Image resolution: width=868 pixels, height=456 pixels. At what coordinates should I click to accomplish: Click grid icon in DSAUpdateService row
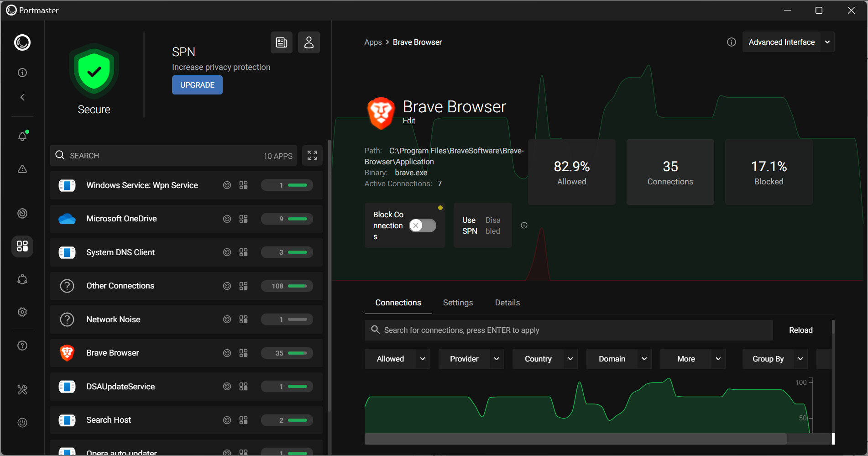(x=243, y=387)
